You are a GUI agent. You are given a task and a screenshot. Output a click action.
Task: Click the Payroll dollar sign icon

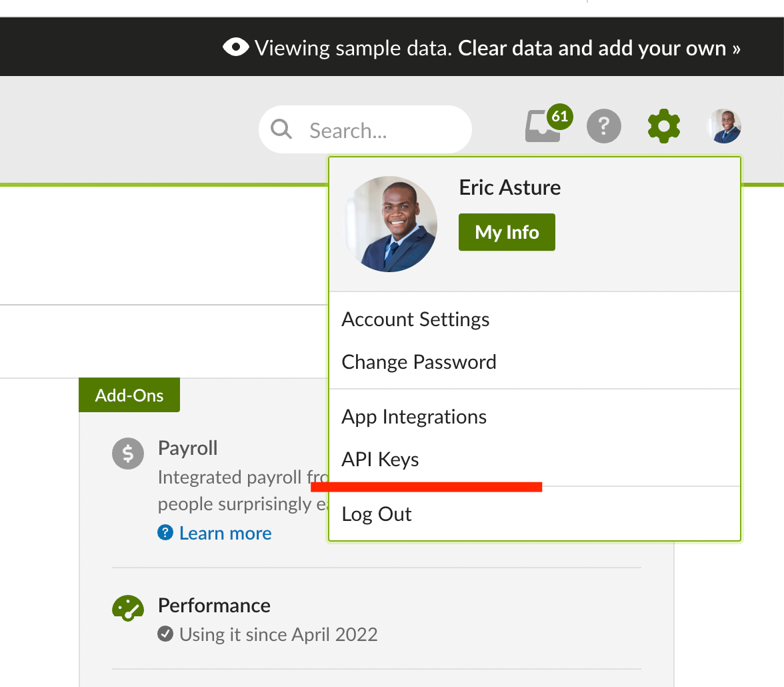click(128, 454)
